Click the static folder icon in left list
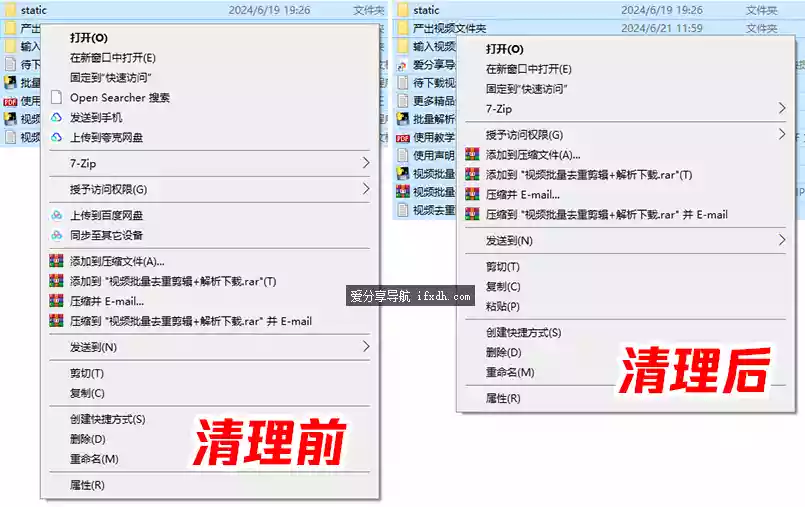 pyautogui.click(x=10, y=10)
